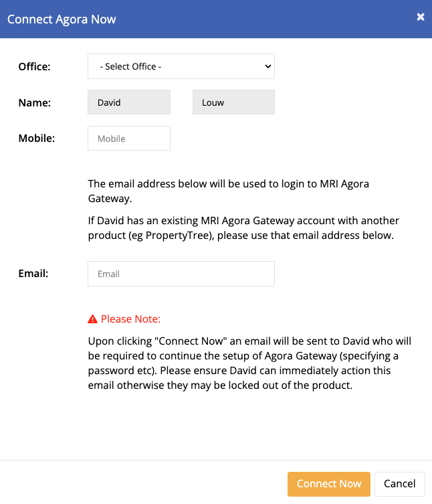The height and width of the screenshot is (504, 432).
Task: Click the Name label
Action: coord(35,103)
